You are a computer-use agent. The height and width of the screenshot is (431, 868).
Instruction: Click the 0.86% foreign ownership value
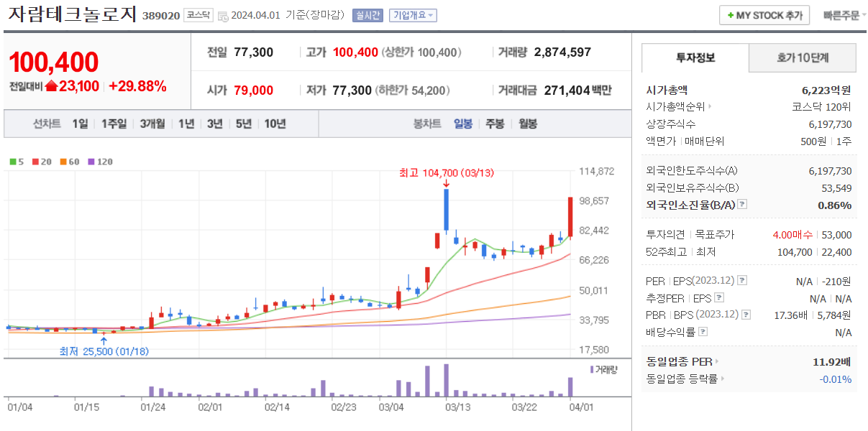[835, 205]
